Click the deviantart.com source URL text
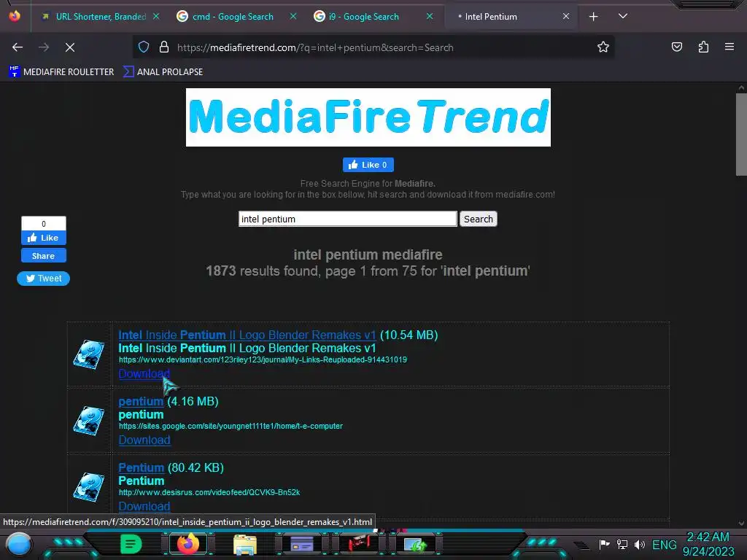This screenshot has height=560, width=747. [263, 360]
